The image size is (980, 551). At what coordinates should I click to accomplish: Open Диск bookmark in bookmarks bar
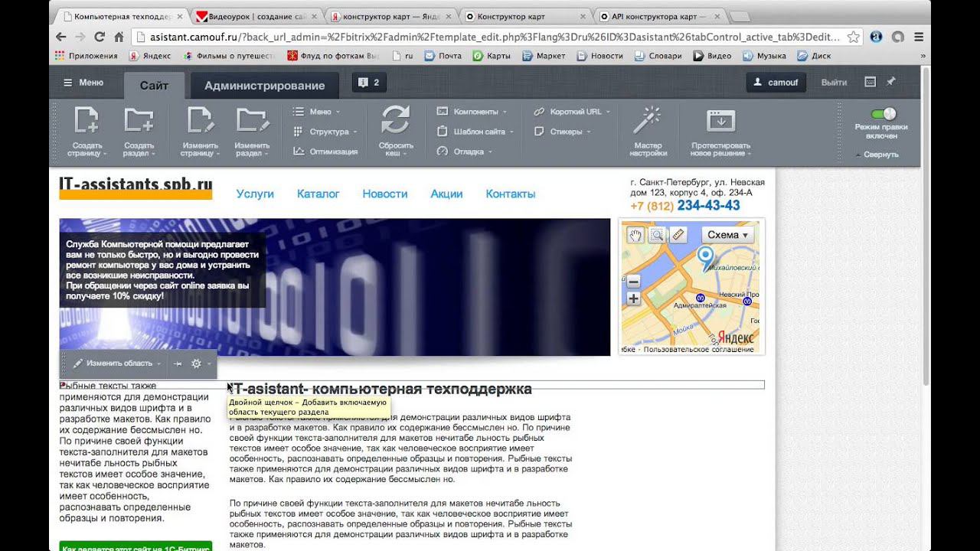point(814,56)
